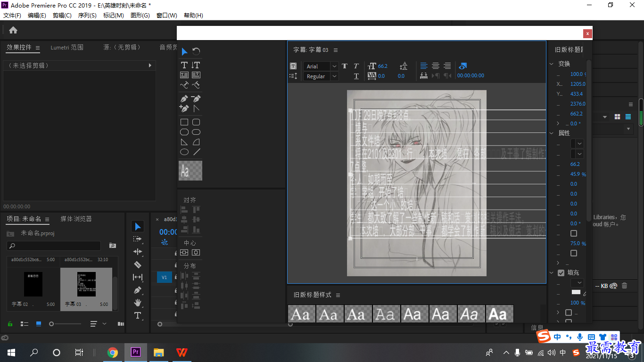
Task: Select the Rounded Rectangle tool
Action: click(196, 132)
